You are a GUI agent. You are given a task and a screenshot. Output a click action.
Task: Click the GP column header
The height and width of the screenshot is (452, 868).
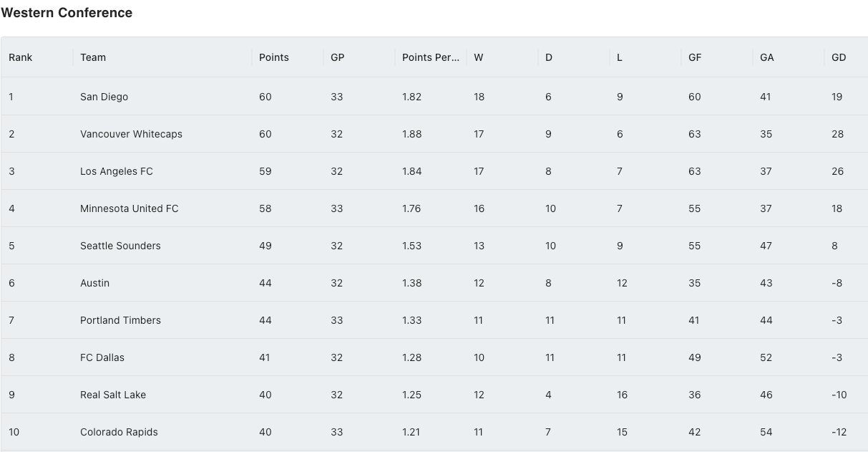[x=338, y=57]
